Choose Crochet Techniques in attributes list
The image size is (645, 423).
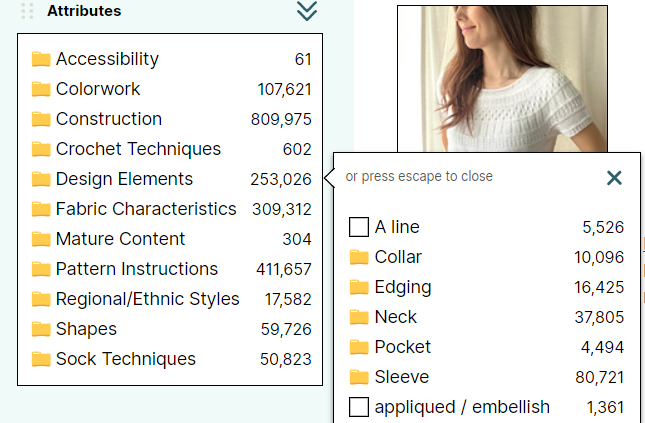pyautogui.click(x=138, y=149)
